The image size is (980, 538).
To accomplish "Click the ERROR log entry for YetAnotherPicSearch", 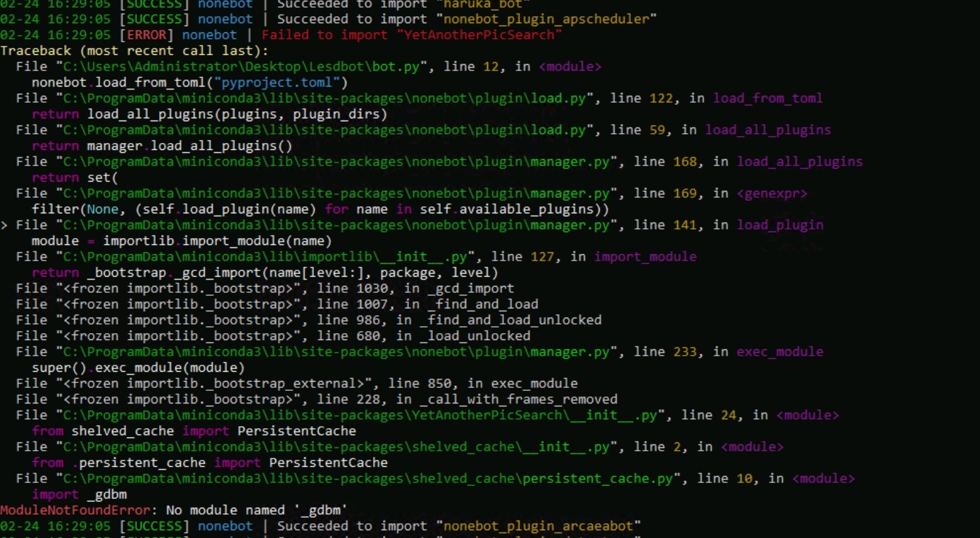I will [x=282, y=35].
